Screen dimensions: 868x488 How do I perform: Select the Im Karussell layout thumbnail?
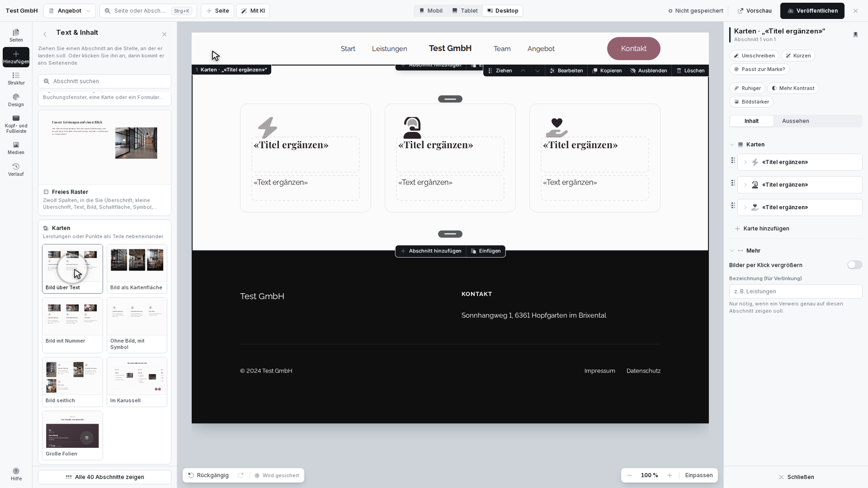pyautogui.click(x=137, y=382)
